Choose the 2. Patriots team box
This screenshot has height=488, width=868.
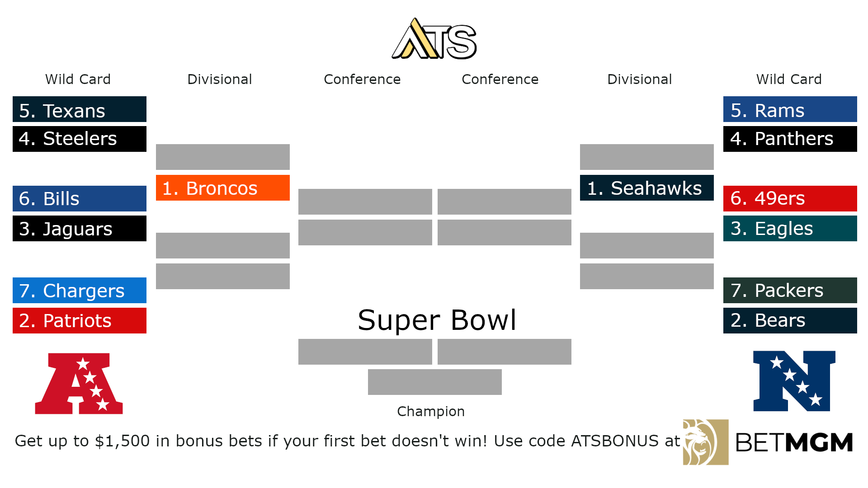pos(80,320)
